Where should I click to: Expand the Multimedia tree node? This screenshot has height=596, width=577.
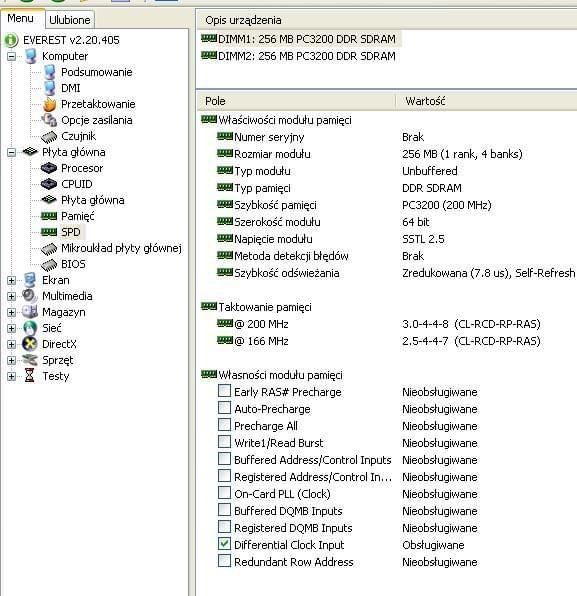[x=11, y=296]
